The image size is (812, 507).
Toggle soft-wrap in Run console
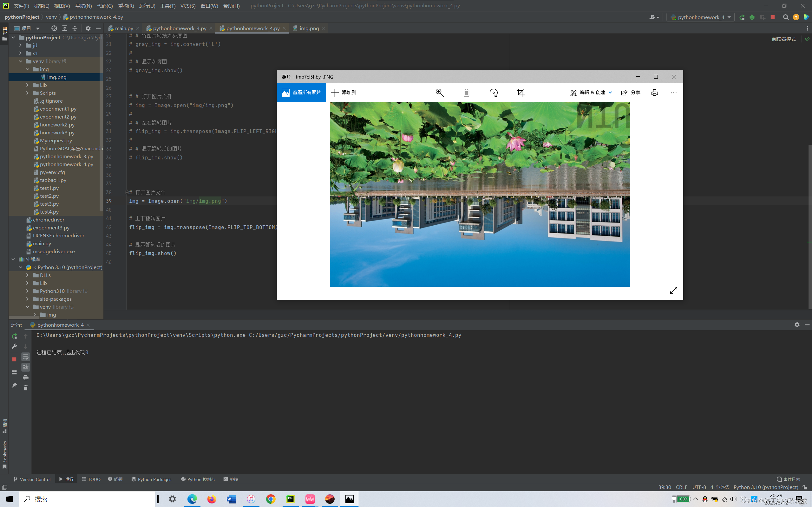(x=25, y=357)
